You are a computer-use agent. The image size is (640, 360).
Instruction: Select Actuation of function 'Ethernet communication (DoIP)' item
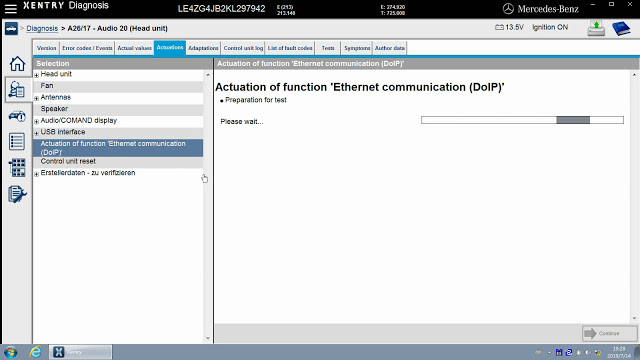point(118,148)
